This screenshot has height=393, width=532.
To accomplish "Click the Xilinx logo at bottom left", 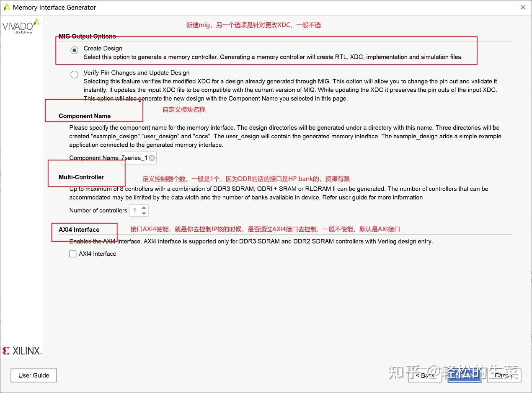I will [x=22, y=351].
